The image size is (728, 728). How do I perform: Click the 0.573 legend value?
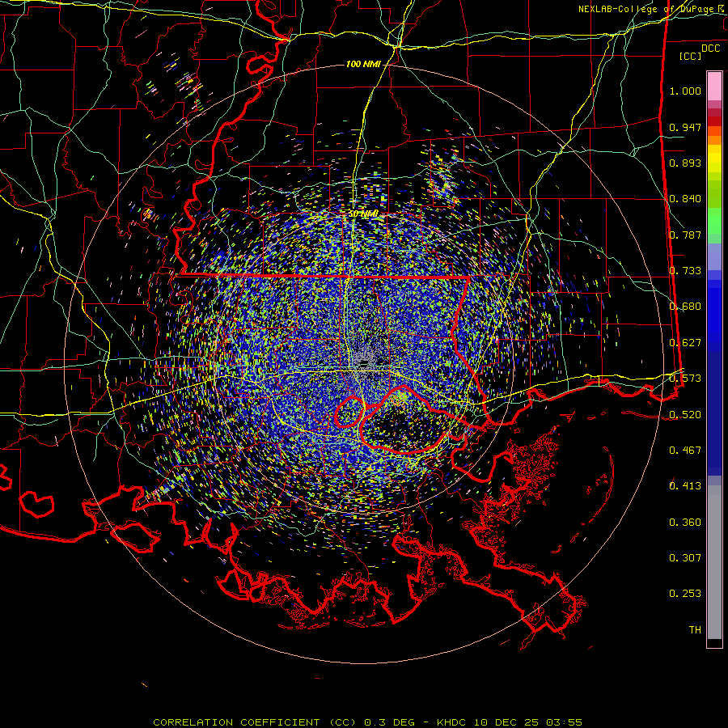coord(685,379)
